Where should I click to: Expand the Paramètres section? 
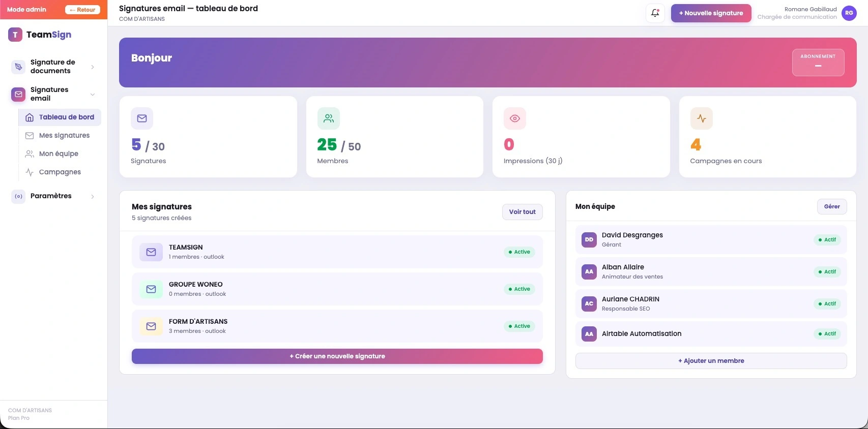point(93,197)
